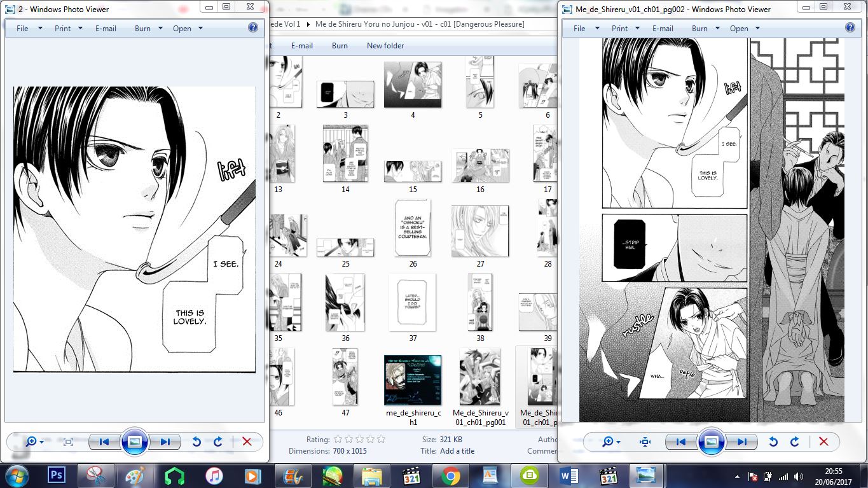Open Photoshop from taskbar
Image resolution: width=868 pixels, height=488 pixels.
pos(57,475)
